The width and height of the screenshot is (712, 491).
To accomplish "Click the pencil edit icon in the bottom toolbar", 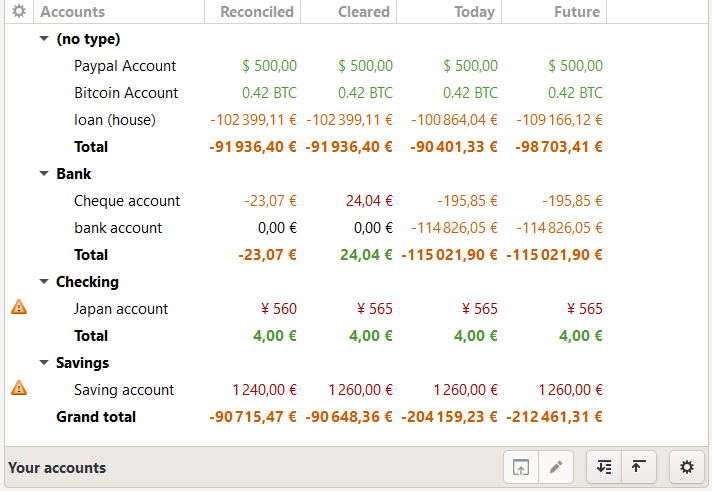I will pyautogui.click(x=556, y=467).
